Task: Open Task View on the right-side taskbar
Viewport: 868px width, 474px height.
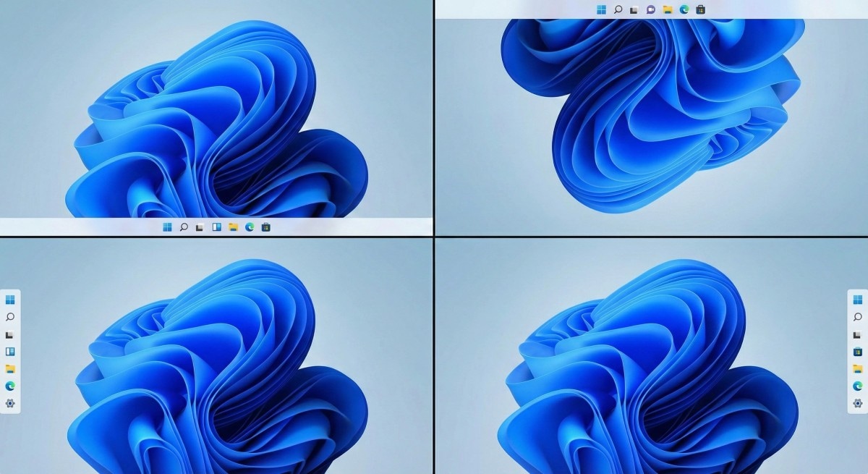Action: click(x=858, y=334)
